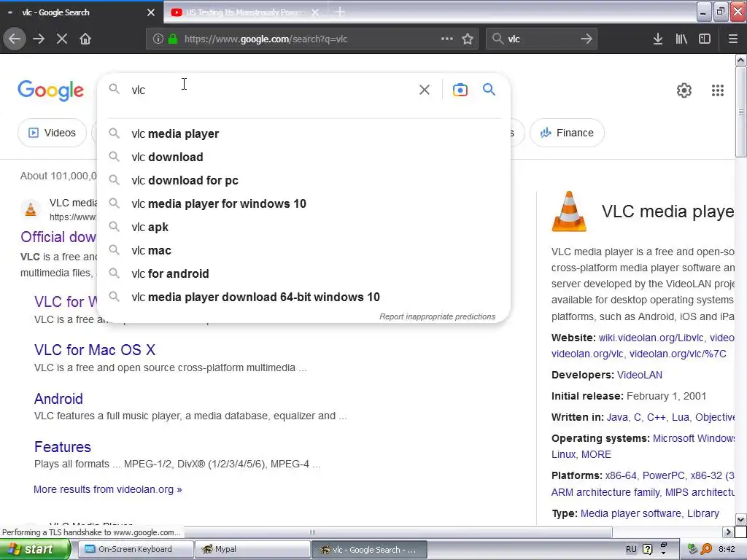Open More results from videolan.org
Viewport: 747px width, 560px height.
coord(108,489)
